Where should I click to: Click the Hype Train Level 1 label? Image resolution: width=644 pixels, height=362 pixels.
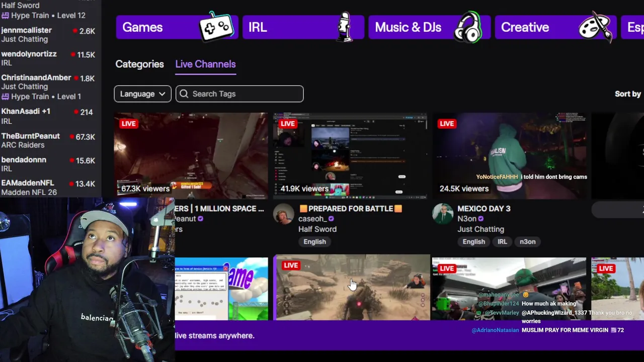pos(46,97)
